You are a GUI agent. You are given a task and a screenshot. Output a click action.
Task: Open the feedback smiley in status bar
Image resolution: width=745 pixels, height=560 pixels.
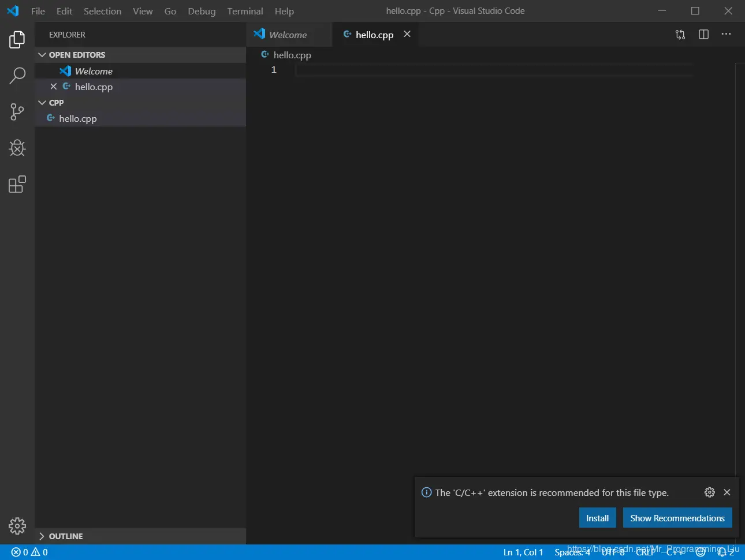point(701,552)
